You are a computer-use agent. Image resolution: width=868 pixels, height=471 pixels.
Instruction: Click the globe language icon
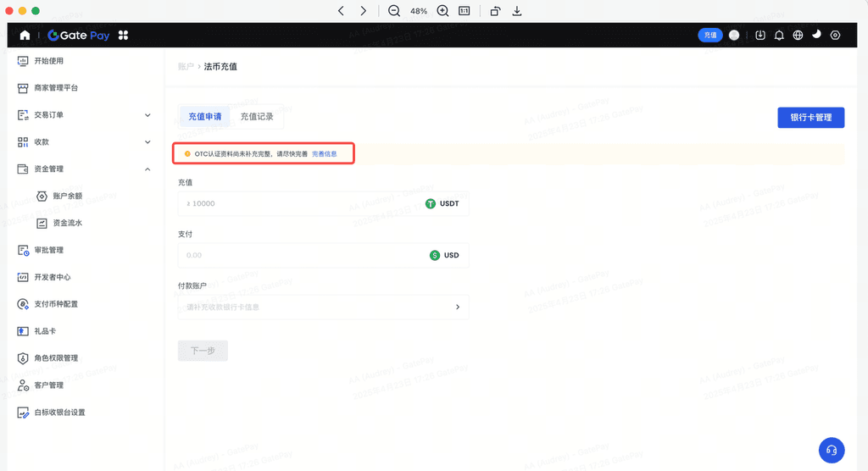coord(798,36)
